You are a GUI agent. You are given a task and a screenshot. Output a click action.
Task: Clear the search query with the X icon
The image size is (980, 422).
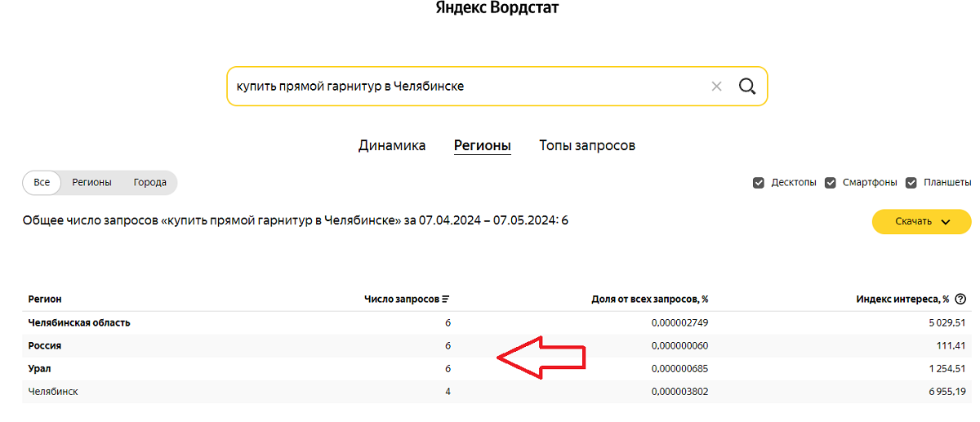point(717,86)
